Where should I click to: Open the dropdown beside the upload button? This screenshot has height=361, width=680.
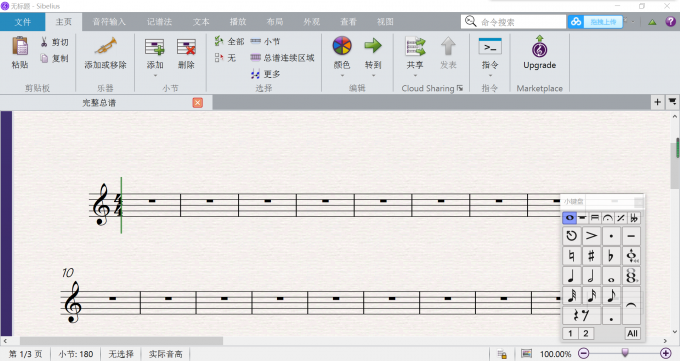(x=634, y=21)
